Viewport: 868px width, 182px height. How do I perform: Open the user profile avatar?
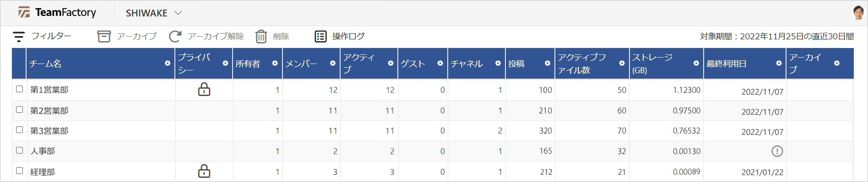pos(858,12)
